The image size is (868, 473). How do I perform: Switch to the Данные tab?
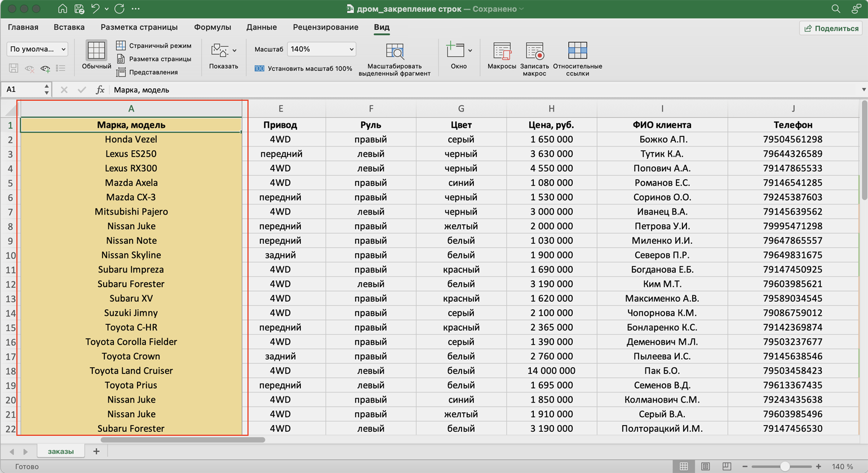[x=262, y=27]
